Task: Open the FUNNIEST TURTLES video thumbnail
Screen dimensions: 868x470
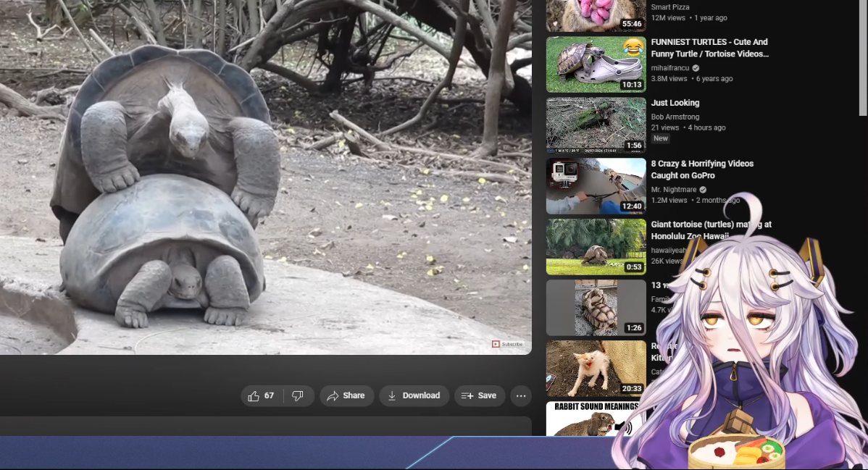Action: coord(596,64)
